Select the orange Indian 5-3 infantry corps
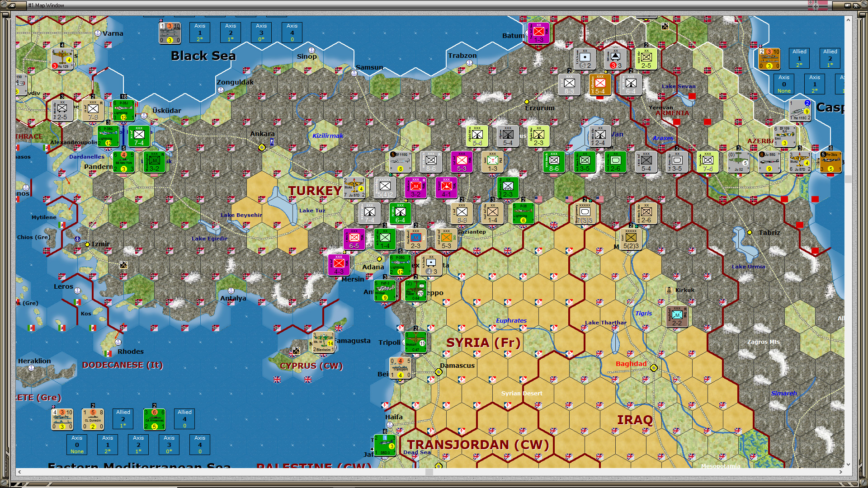Screen dimensions: 868x488 tap(446, 239)
